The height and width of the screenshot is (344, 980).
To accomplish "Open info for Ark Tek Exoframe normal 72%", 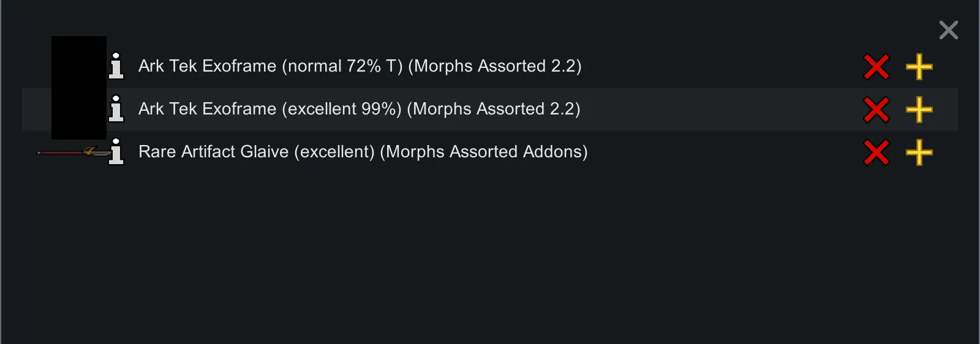I will (x=116, y=66).
